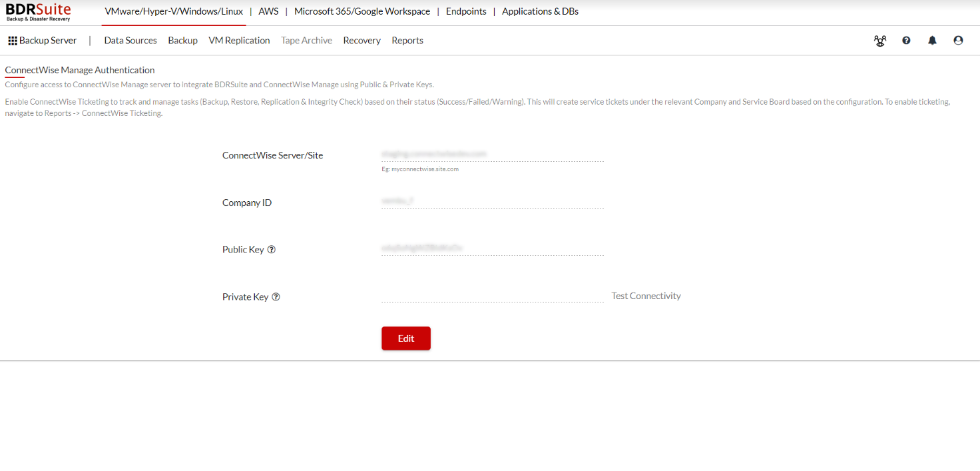The height and width of the screenshot is (471, 980).
Task: Click the Private Key label
Action: tap(245, 297)
